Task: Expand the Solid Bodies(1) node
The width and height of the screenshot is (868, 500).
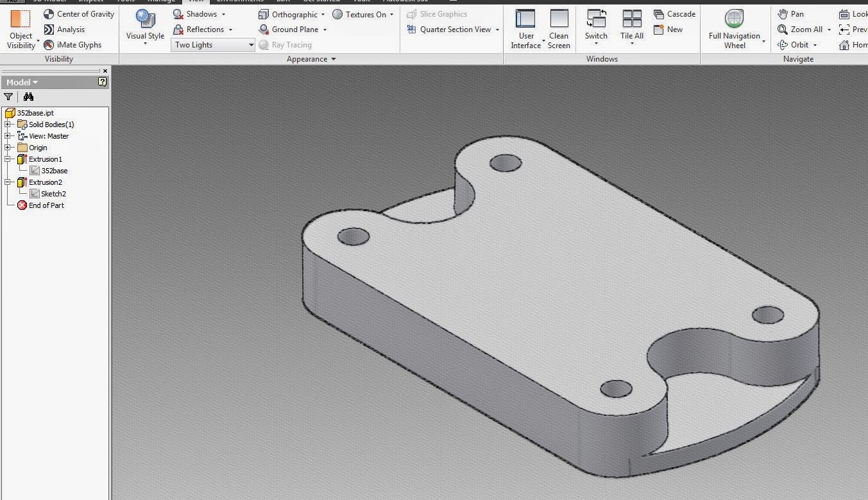Action: pos(8,125)
